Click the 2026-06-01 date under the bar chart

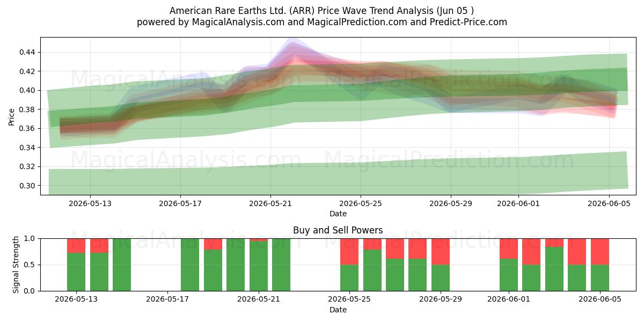pyautogui.click(x=509, y=299)
